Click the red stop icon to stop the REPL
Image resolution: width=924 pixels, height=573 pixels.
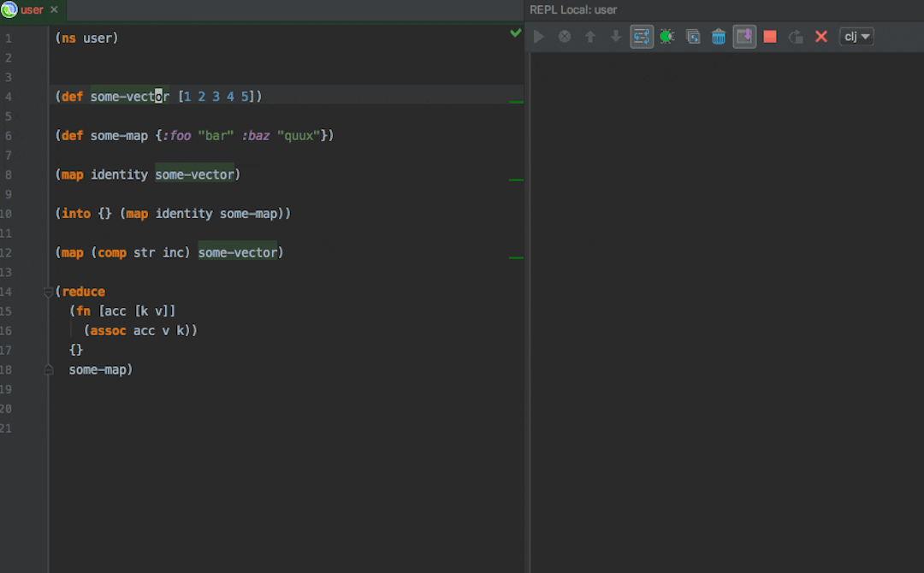[769, 36]
